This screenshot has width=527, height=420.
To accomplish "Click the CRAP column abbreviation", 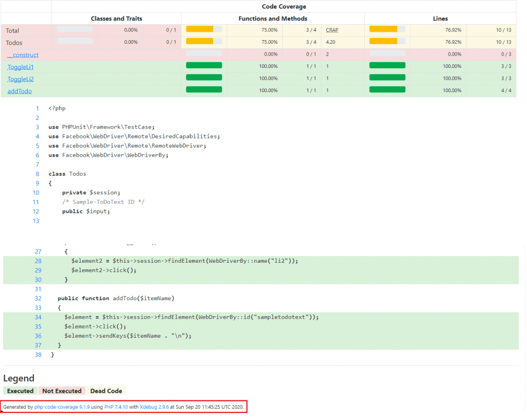I will tap(332, 30).
